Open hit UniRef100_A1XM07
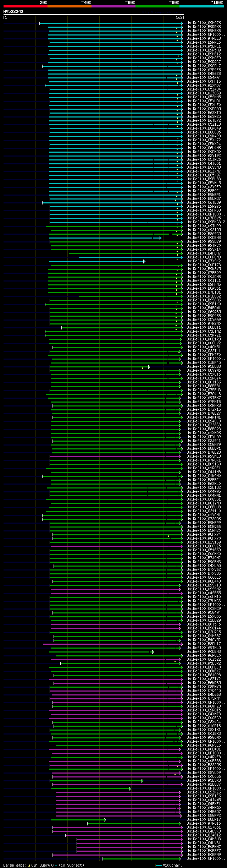Screen dimensions: 227x868 204,86
